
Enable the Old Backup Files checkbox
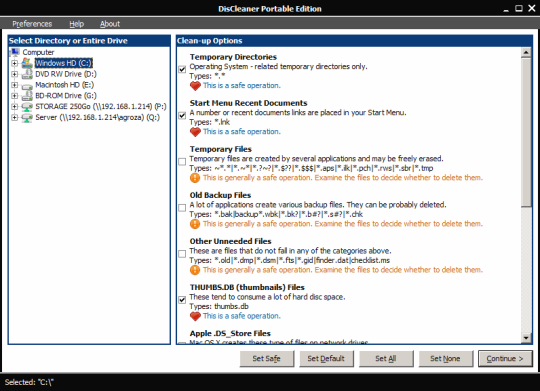182,207
